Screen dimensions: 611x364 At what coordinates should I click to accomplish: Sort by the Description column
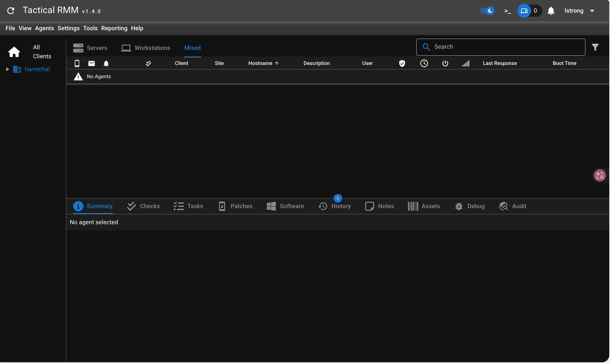pyautogui.click(x=317, y=63)
